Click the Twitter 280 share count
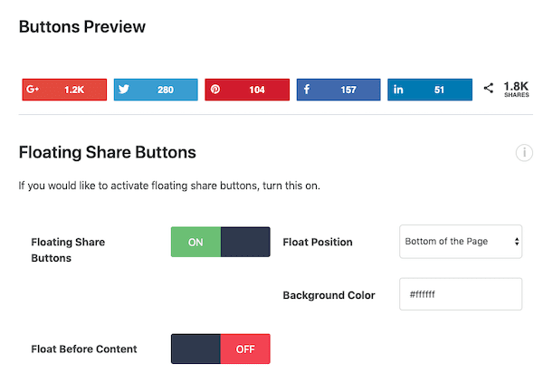The height and width of the screenshot is (392, 543). click(x=166, y=90)
